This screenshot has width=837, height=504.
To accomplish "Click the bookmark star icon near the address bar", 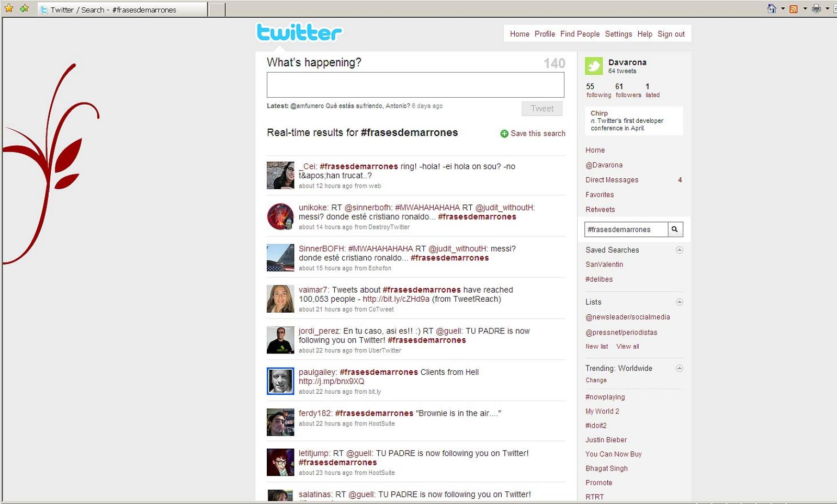I will point(9,9).
